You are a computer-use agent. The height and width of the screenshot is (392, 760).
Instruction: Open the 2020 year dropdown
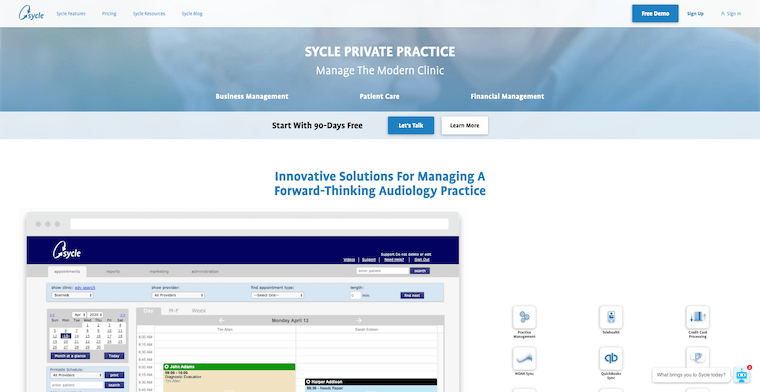coord(96,315)
